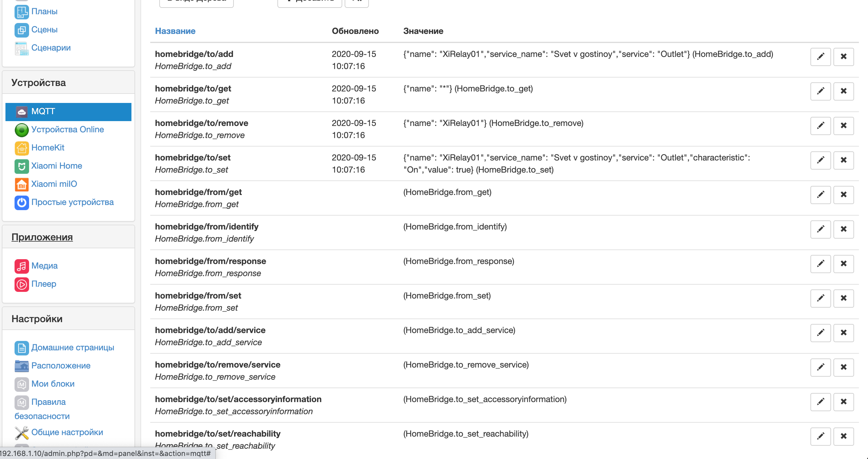The image size is (868, 459).
Task: Open the Планы menu item
Action: point(44,11)
